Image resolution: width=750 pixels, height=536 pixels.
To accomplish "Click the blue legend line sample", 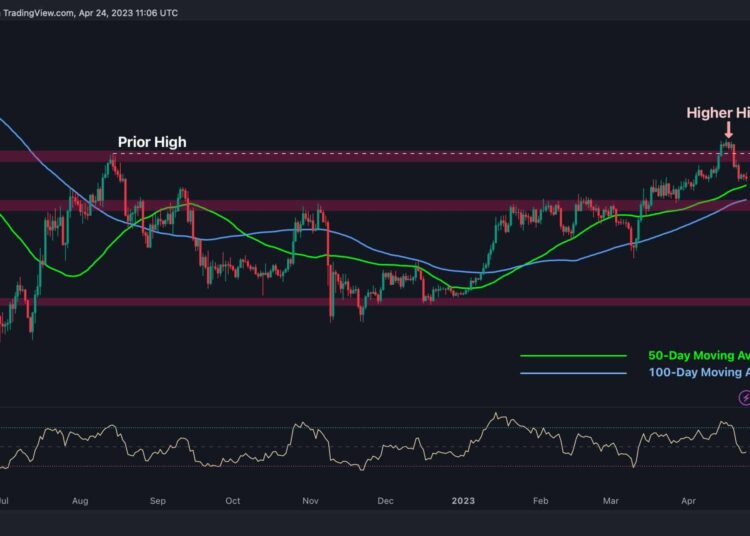I will pos(573,373).
